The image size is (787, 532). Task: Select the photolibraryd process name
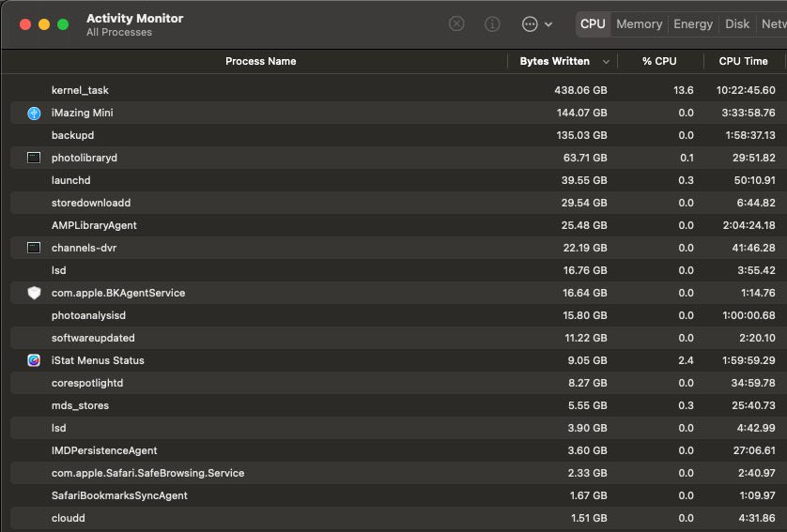click(85, 158)
